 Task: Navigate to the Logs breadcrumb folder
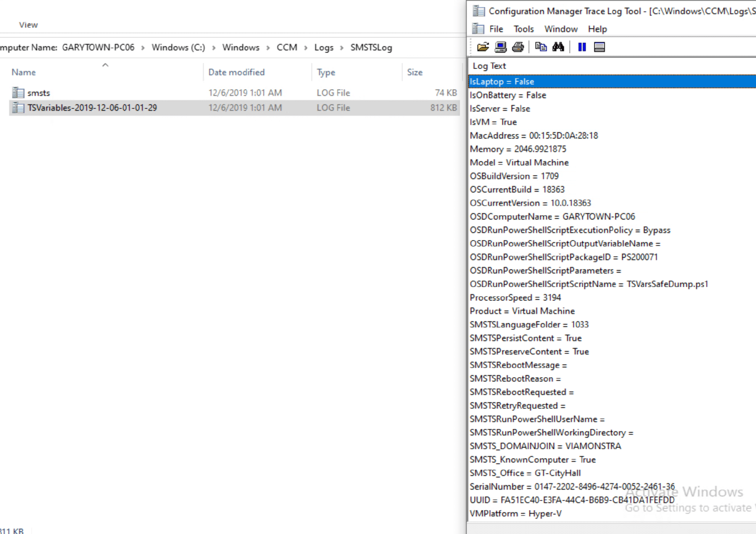click(x=324, y=47)
